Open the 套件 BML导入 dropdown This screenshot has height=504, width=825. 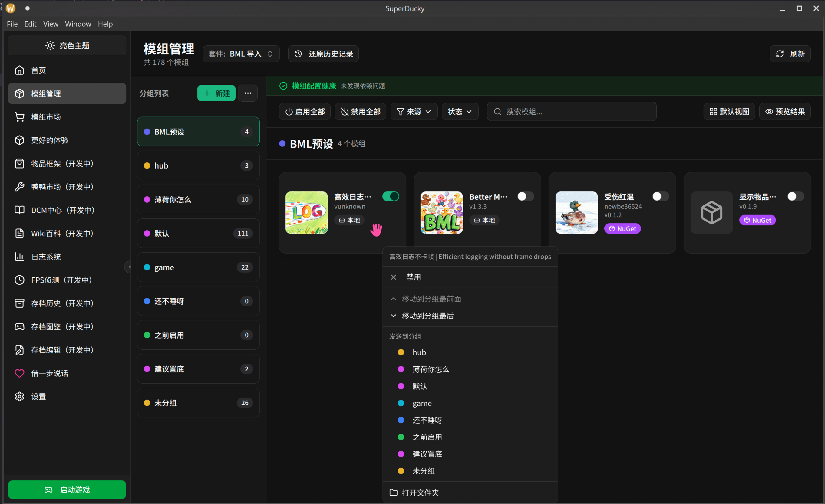tap(241, 54)
